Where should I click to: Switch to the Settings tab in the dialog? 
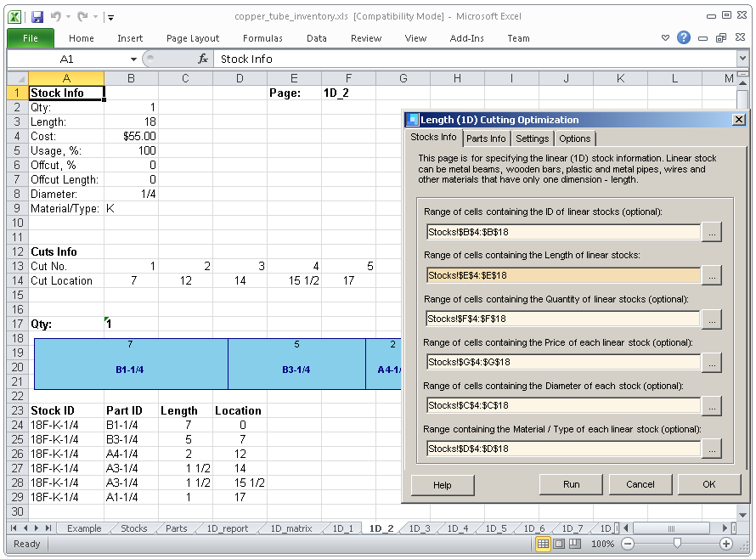tap(533, 138)
